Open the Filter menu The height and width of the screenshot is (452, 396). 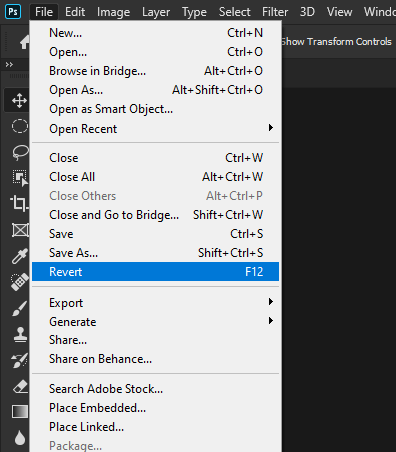point(275,12)
